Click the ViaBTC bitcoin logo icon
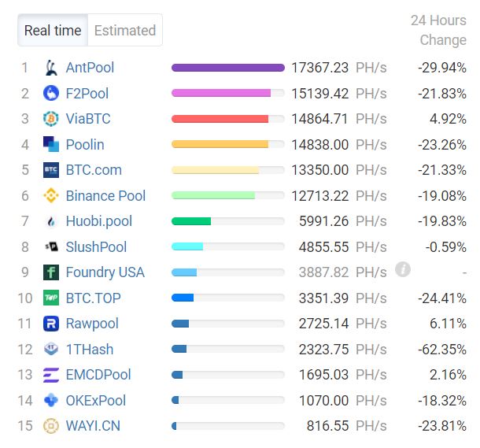The width and height of the screenshot is (480, 448). point(51,119)
